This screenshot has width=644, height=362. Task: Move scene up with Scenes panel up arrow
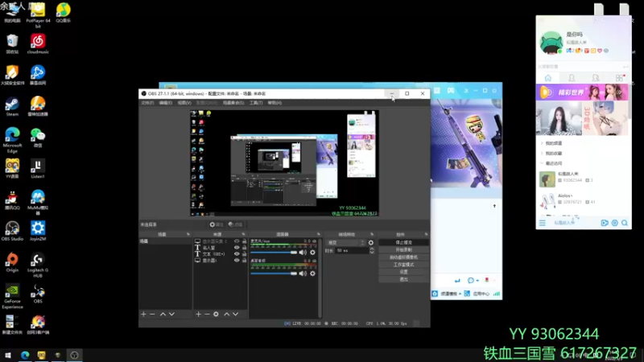[x=163, y=314]
